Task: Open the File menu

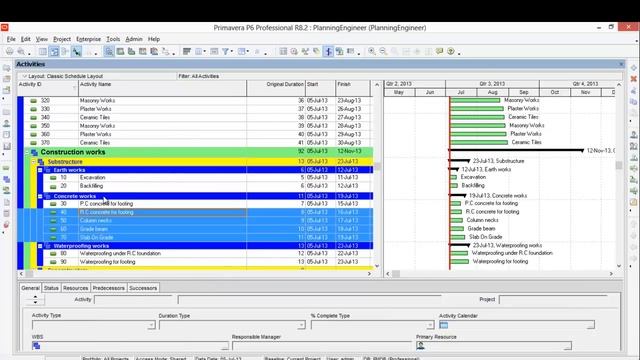Action: point(11,39)
